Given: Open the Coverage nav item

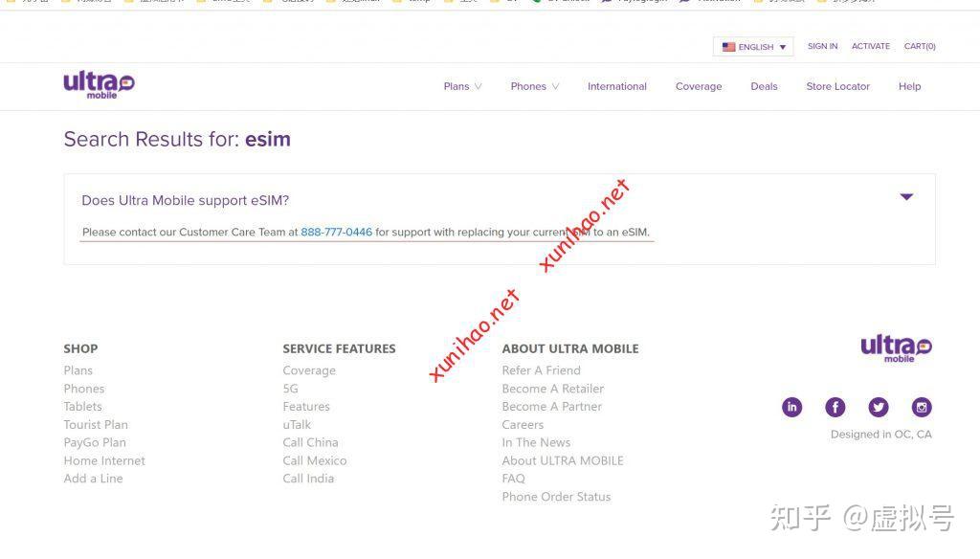Looking at the screenshot, I should click(x=699, y=86).
